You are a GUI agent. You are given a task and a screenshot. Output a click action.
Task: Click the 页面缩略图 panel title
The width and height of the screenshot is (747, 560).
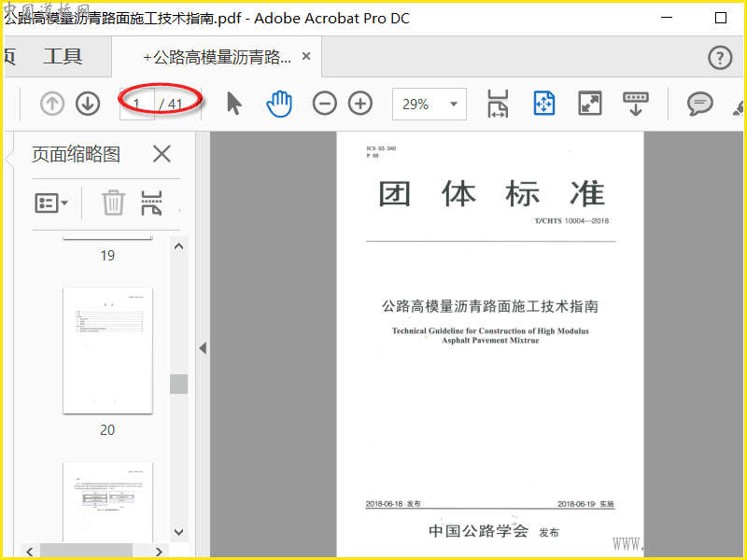point(76,154)
